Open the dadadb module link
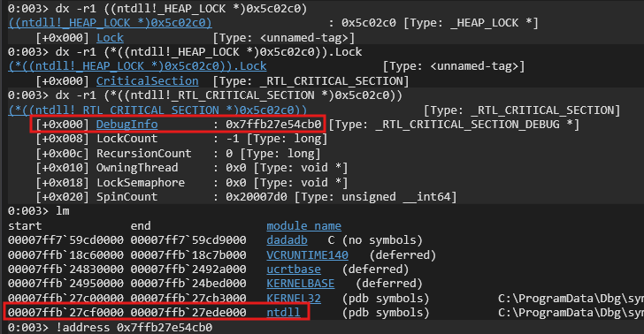Image resolution: width=644 pixels, height=334 pixels. click(x=287, y=240)
